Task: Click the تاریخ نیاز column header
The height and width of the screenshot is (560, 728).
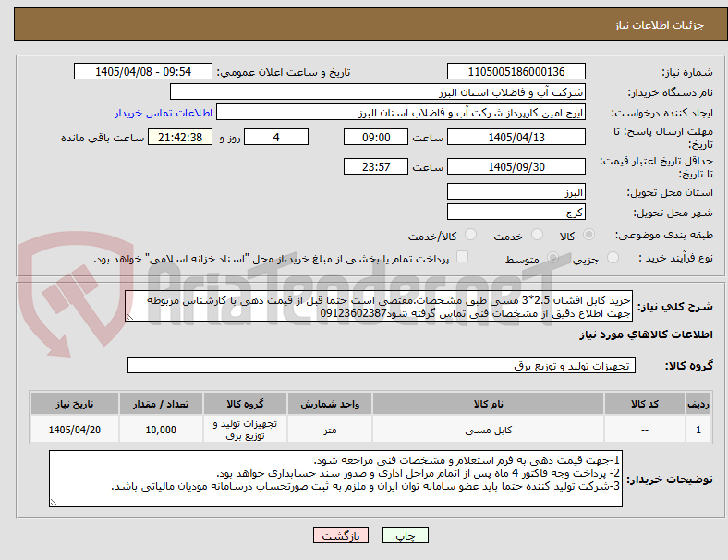Action: pyautogui.click(x=75, y=404)
